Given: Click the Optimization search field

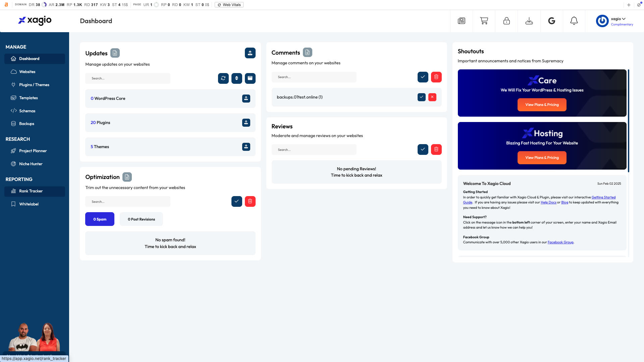Looking at the screenshot, I should coord(128,201).
